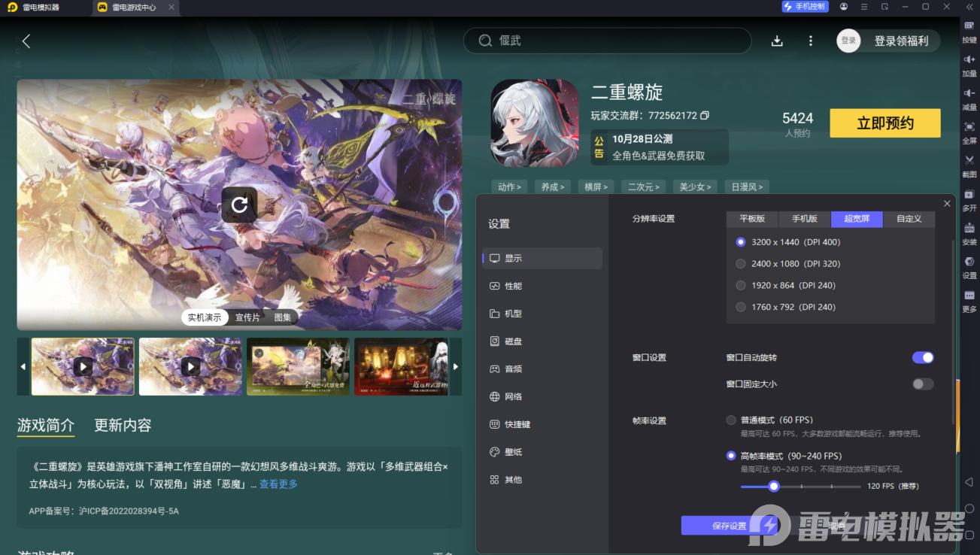Viewport: 980px width, 555px height.
Task: Click 立即预约 to pre-register
Action: tap(884, 123)
